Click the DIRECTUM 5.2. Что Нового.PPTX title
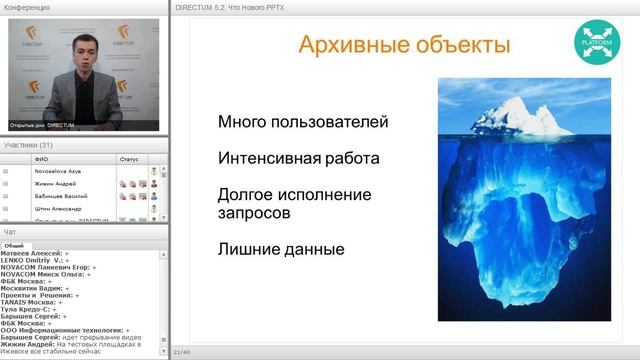The height and width of the screenshot is (360, 640). tap(230, 7)
